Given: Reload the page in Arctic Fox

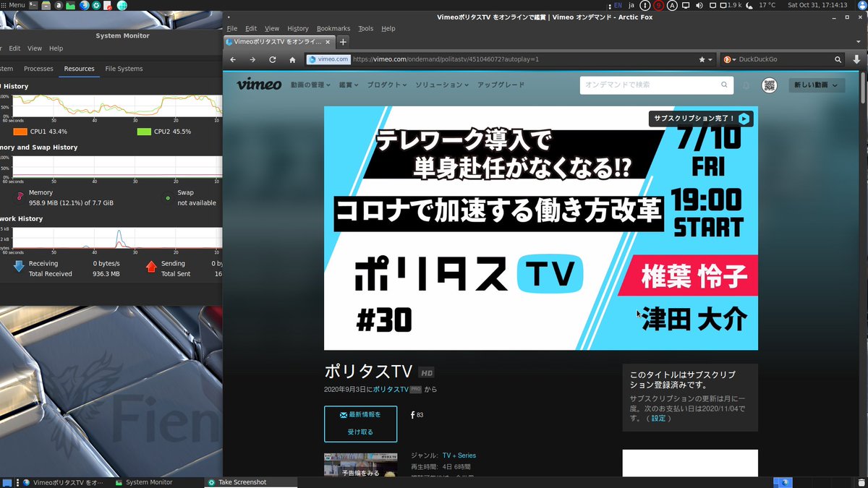Looking at the screenshot, I should pos(273,59).
